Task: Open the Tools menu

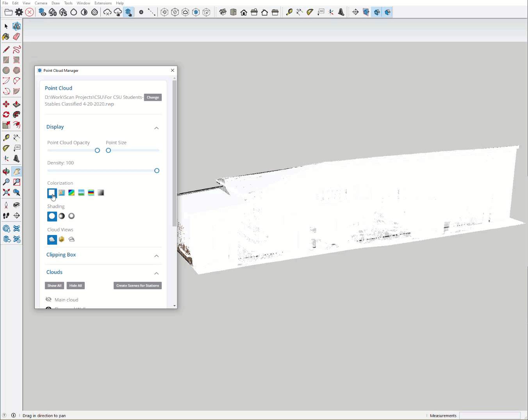Action: [x=68, y=3]
